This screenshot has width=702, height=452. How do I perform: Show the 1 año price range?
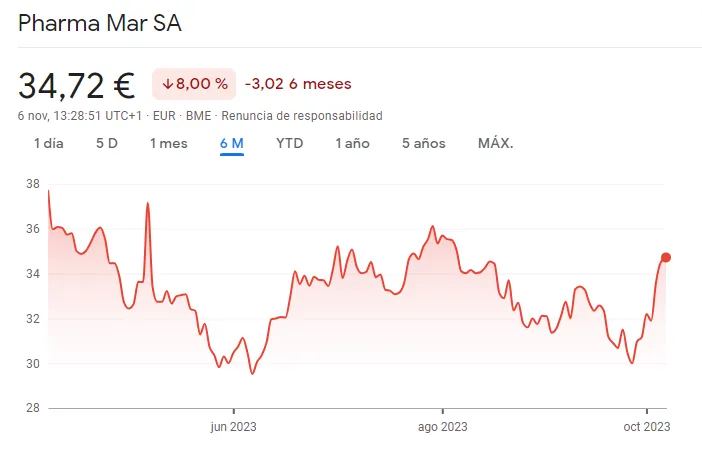tap(352, 143)
